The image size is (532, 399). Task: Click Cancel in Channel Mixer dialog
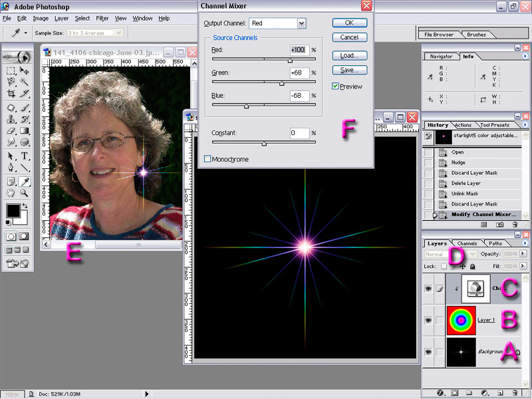[350, 37]
